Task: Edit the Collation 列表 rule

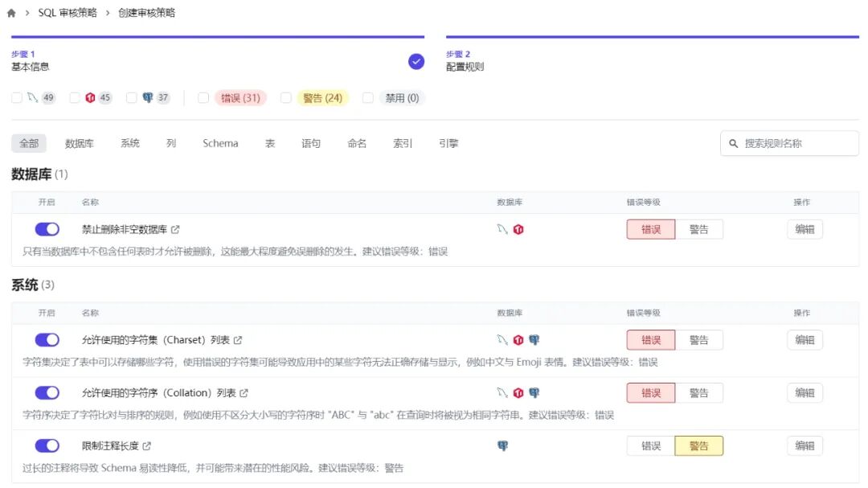Action: pyautogui.click(x=805, y=392)
